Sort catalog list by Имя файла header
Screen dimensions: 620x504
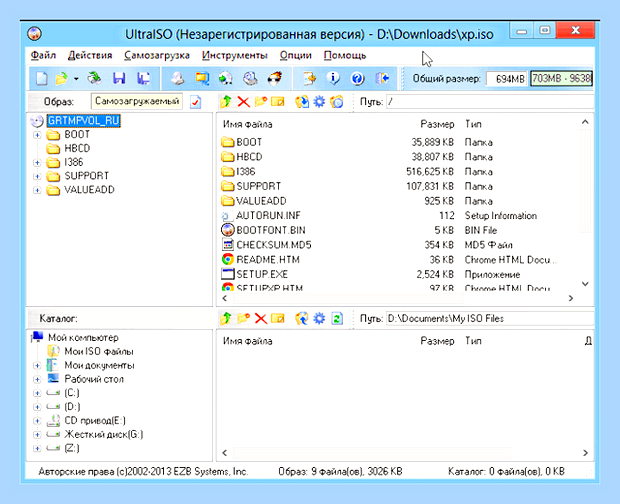click(x=248, y=341)
